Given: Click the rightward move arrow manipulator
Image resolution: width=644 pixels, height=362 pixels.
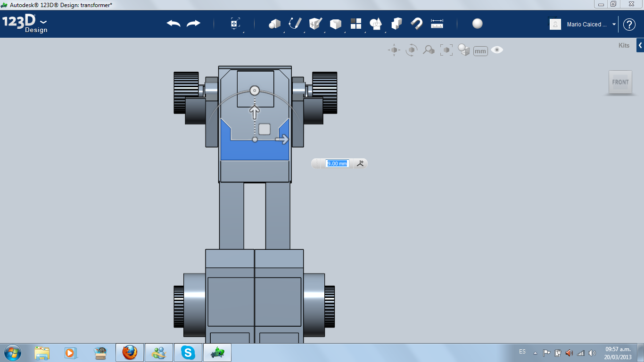Looking at the screenshot, I should coord(282,140).
